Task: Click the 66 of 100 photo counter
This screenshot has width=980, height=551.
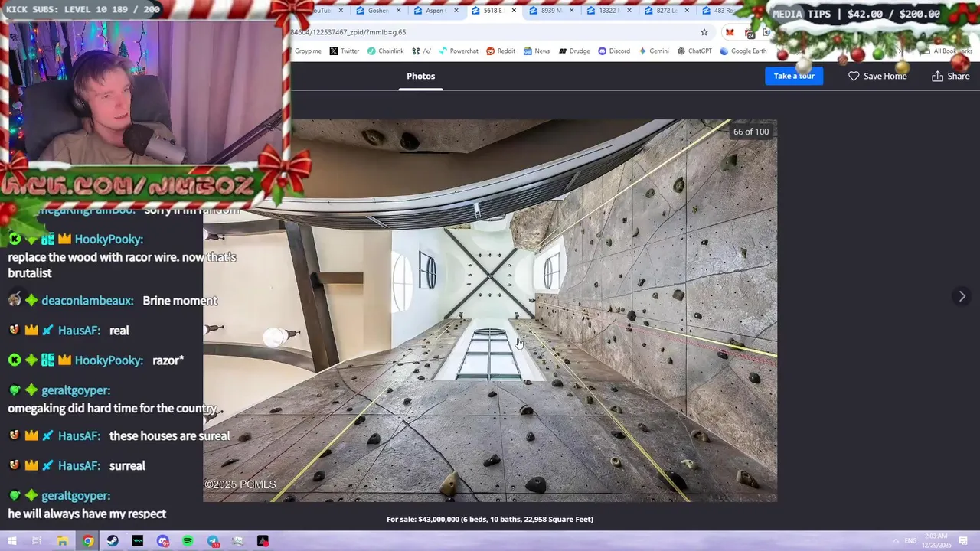Action: [751, 132]
